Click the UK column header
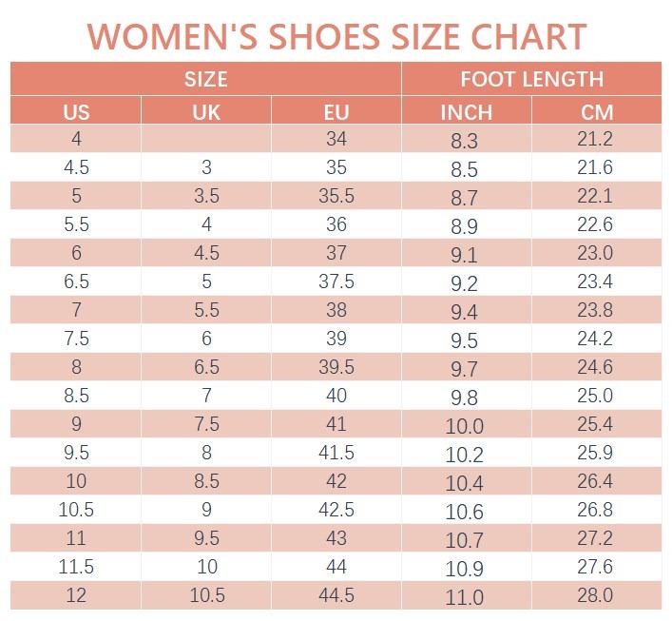The height and width of the screenshot is (621, 672). click(206, 111)
